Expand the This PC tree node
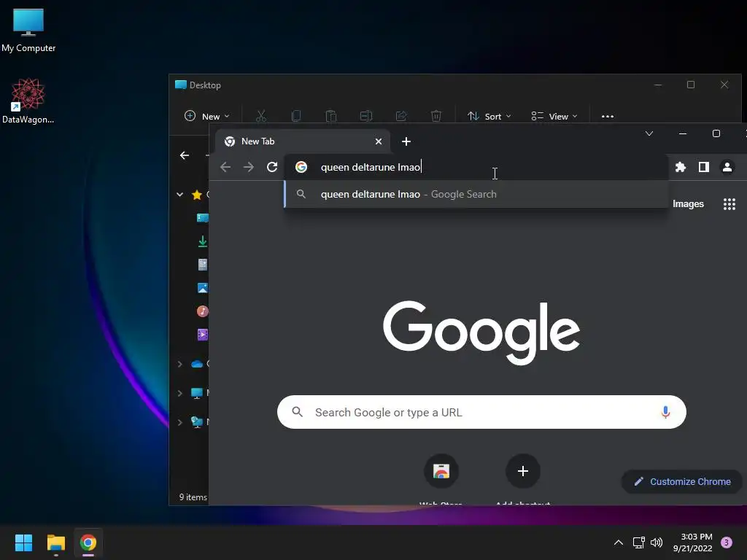747x560 pixels. 179,393
